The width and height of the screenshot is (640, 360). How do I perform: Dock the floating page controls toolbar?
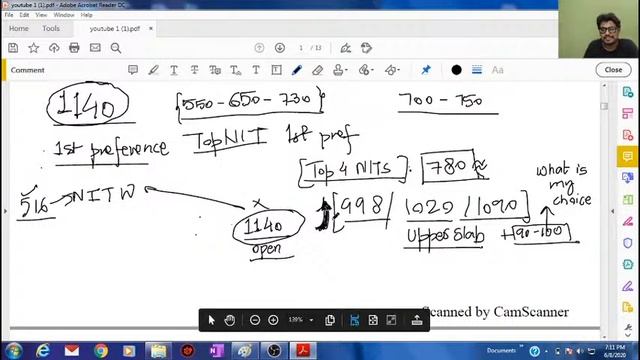coord(417,320)
